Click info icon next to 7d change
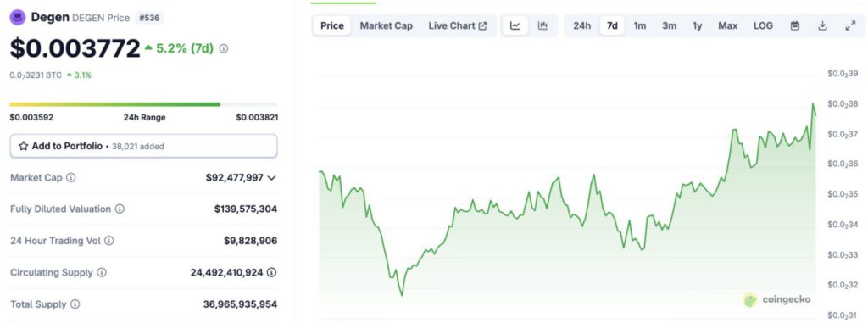The image size is (868, 323). (x=224, y=49)
